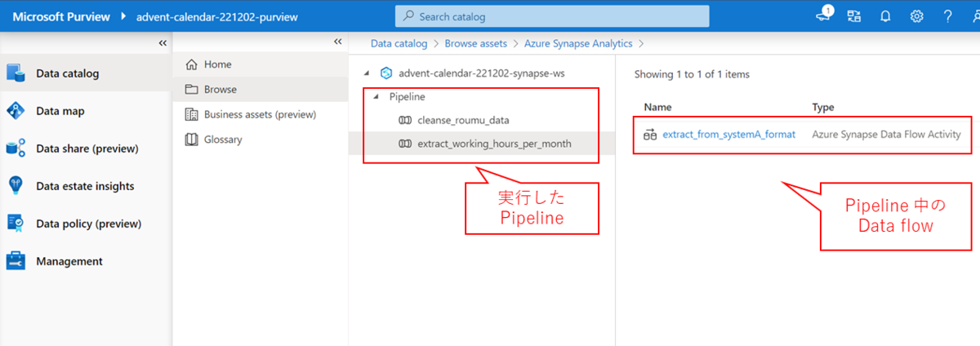Image resolution: width=980 pixels, height=346 pixels.
Task: Open the release notes icon with badge
Action: pyautogui.click(x=824, y=16)
